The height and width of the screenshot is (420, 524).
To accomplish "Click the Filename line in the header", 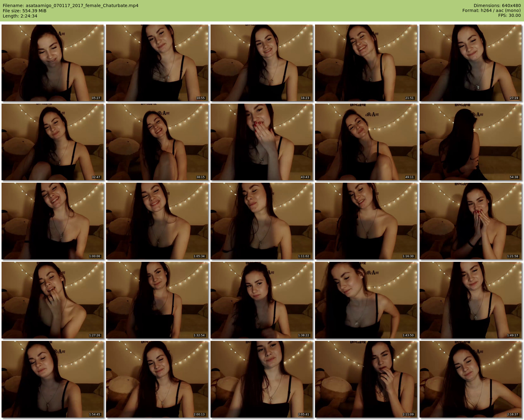I will (x=70, y=6).
